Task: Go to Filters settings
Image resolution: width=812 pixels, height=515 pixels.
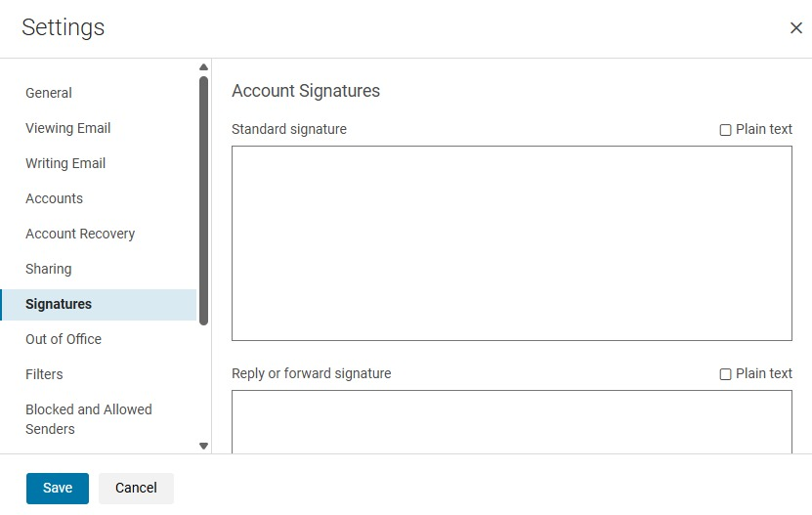Action: pyautogui.click(x=44, y=374)
